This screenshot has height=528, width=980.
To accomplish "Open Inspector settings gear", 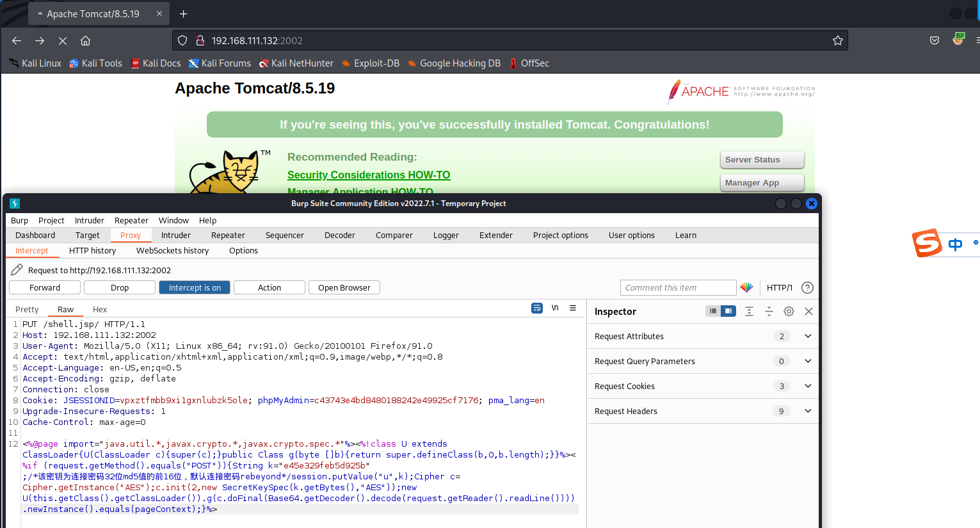I will click(789, 311).
